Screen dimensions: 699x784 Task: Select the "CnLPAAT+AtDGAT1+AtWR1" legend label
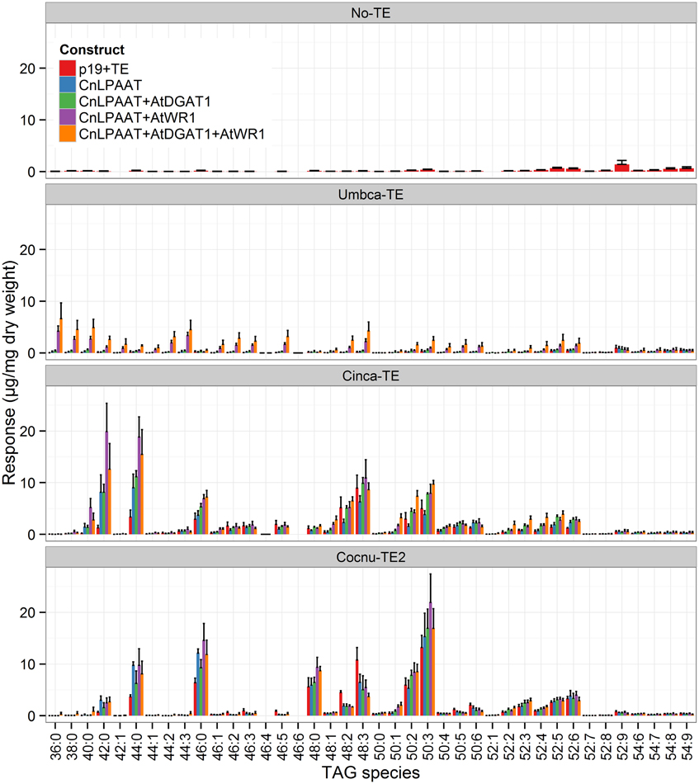coord(172,135)
